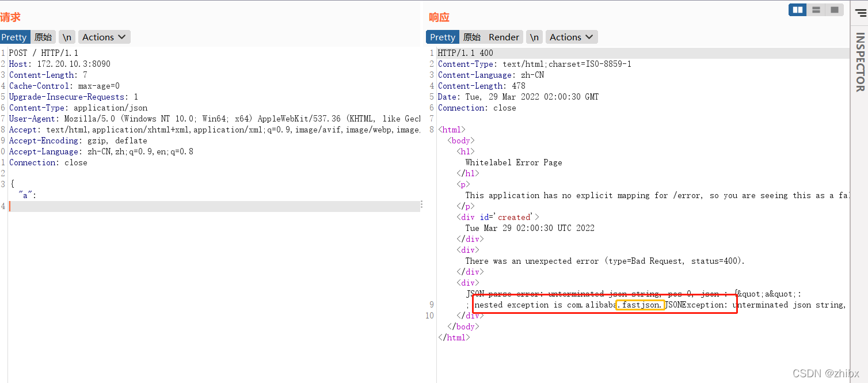Click the 响应 panel title
The image size is (868, 383).
439,17
